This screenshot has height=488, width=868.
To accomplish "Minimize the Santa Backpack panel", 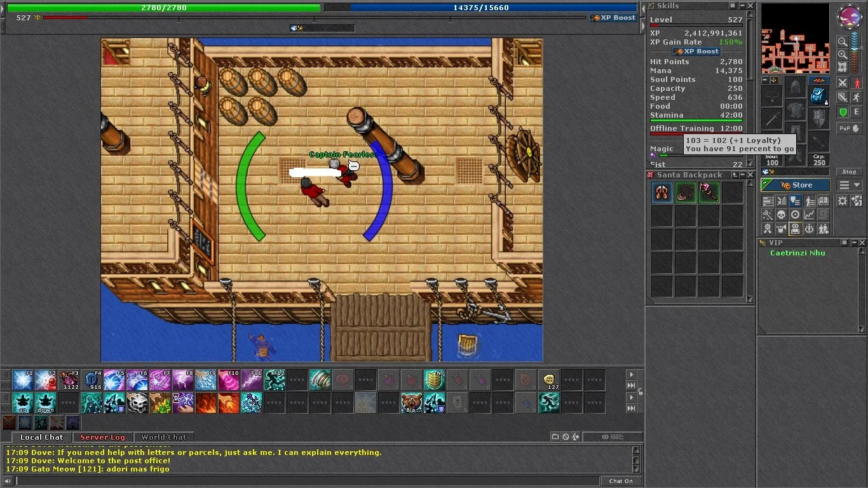I will pos(742,175).
